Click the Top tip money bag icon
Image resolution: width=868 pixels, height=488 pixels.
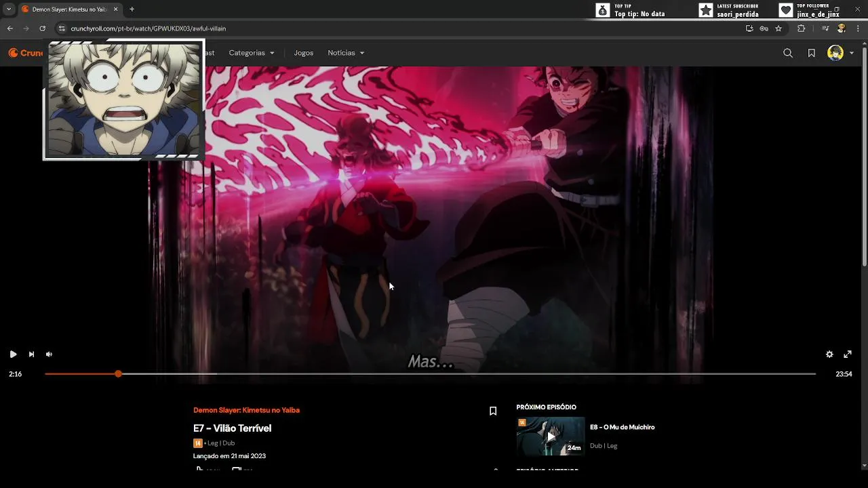coord(603,10)
